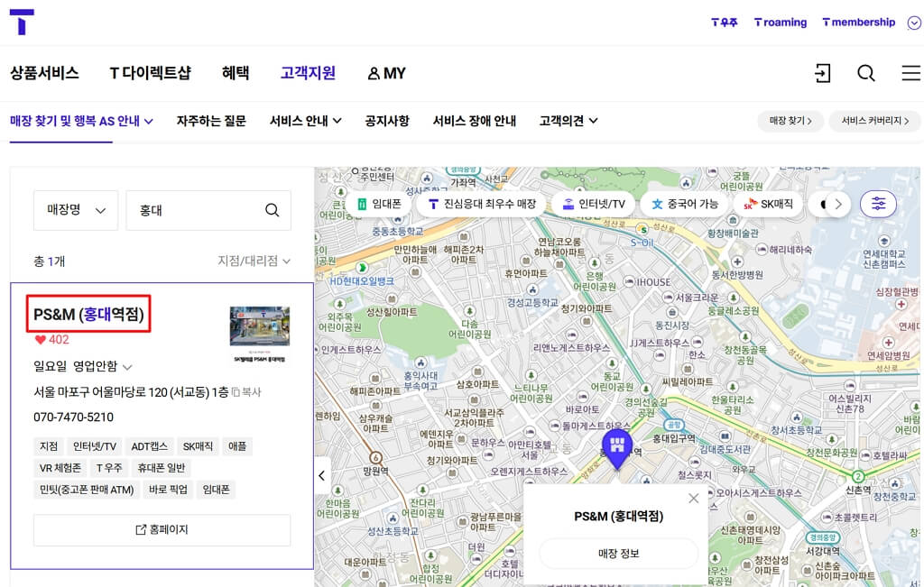Open the map filter settings icon

(878, 205)
